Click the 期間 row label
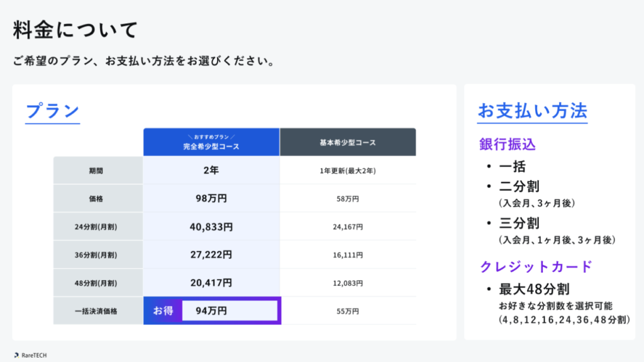Image resolution: width=644 pixels, height=362 pixels. click(98, 171)
